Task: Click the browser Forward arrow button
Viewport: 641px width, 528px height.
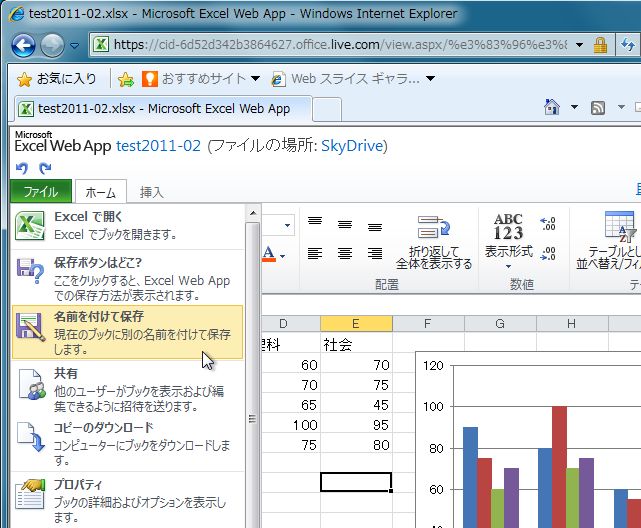Action: (x=52, y=45)
